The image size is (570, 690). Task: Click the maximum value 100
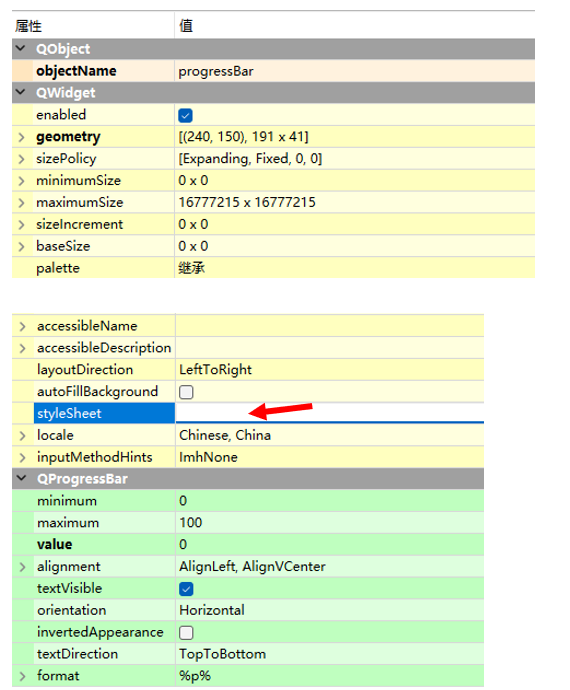tap(191, 523)
